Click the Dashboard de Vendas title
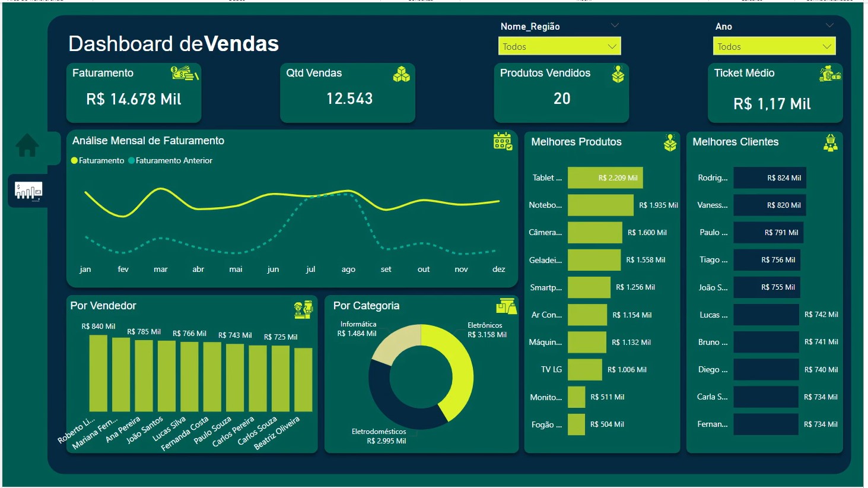Screen dimensions: 868x488 pos(173,44)
